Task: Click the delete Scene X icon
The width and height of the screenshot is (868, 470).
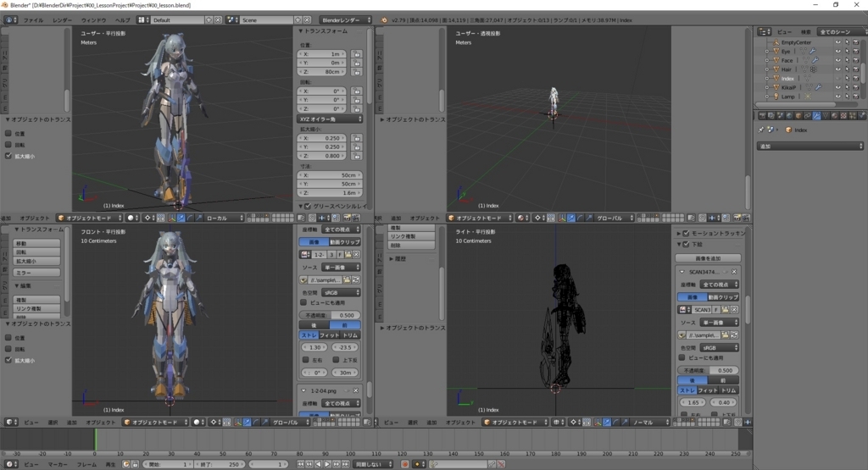Action: [x=307, y=20]
